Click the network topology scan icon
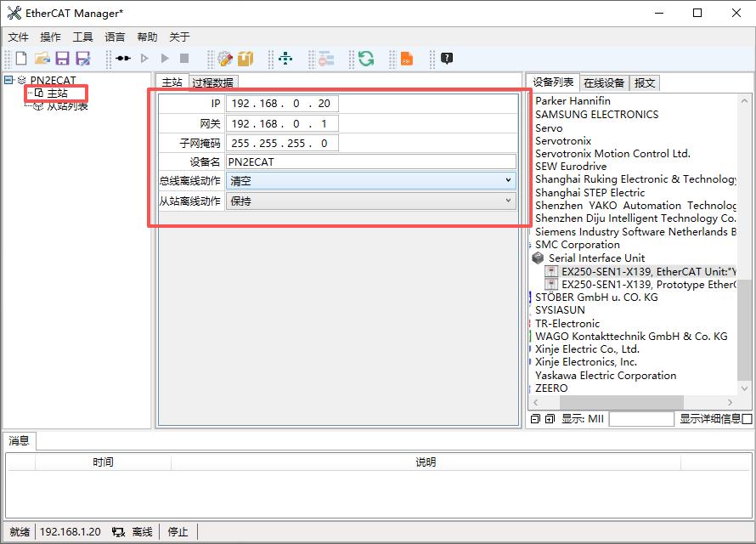This screenshot has height=544, width=756. click(x=285, y=59)
